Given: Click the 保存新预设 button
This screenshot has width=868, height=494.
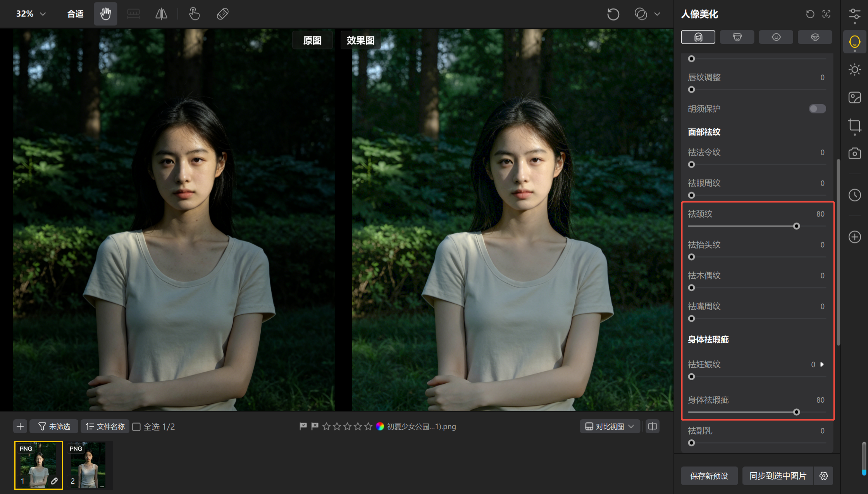Looking at the screenshot, I should (709, 476).
